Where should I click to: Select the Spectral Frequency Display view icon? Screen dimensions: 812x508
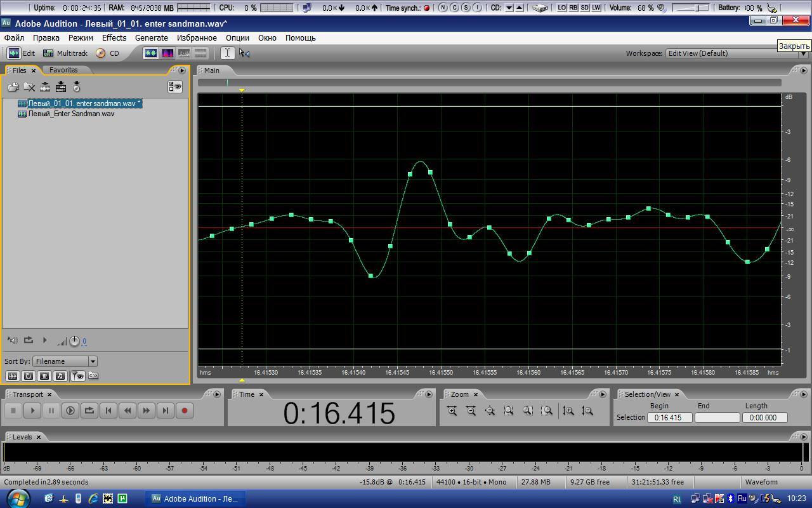click(167, 53)
